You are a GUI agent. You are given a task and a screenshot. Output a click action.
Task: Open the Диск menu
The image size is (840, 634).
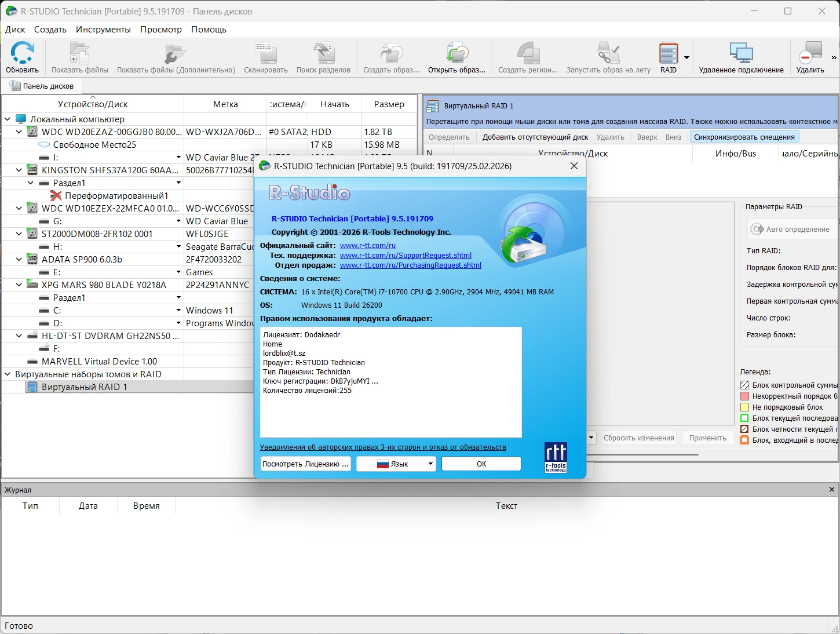(15, 29)
